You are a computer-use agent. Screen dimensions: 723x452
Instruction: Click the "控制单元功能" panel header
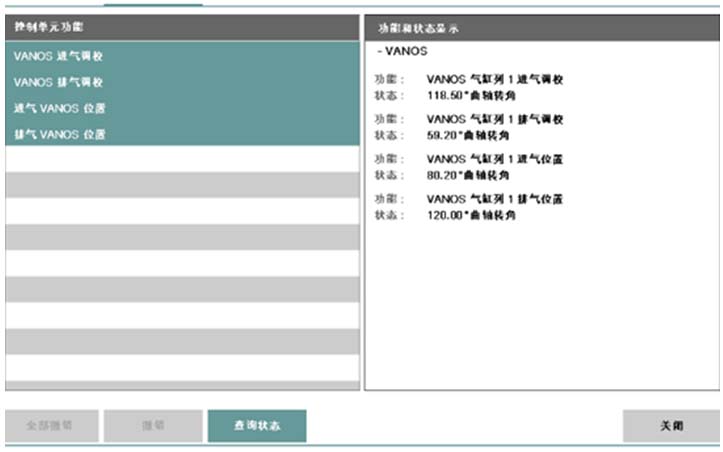[181, 28]
